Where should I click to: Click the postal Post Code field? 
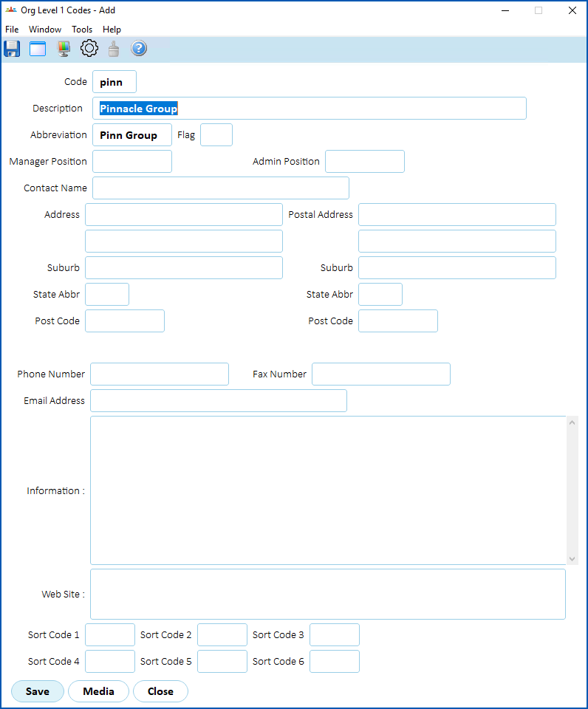pyautogui.click(x=398, y=321)
